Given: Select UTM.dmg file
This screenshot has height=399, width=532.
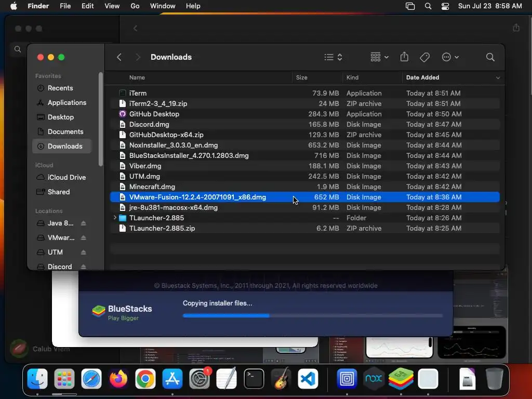Looking at the screenshot, I should coord(304,177).
